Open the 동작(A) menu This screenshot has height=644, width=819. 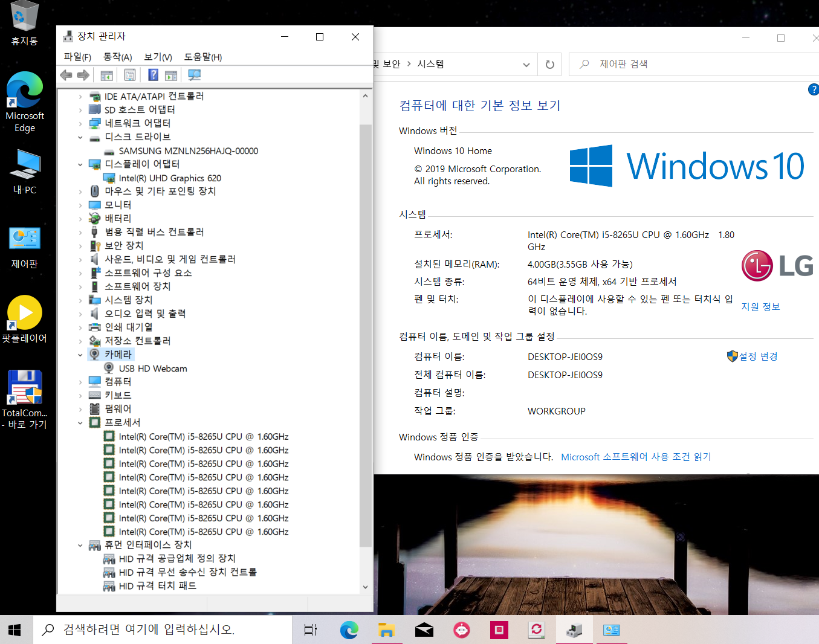pyautogui.click(x=118, y=57)
